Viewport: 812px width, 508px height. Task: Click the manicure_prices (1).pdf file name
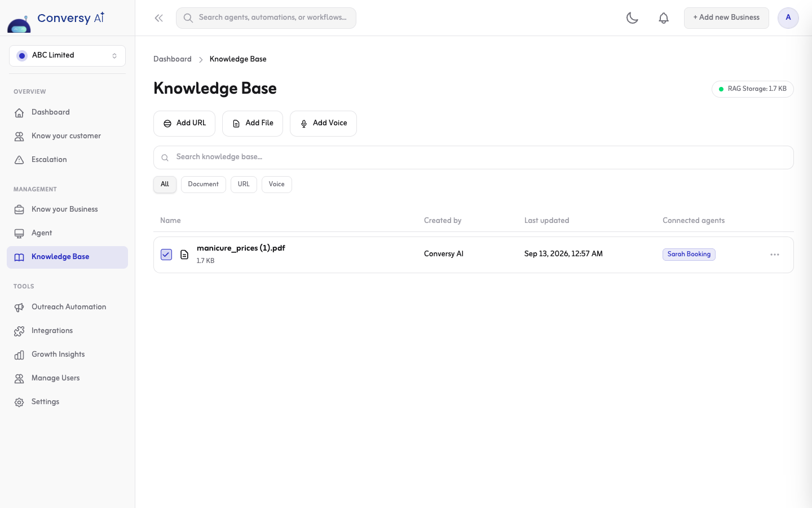point(241,248)
